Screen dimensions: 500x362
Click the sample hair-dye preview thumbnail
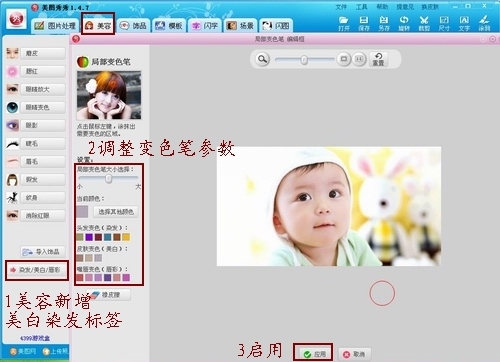[109, 95]
